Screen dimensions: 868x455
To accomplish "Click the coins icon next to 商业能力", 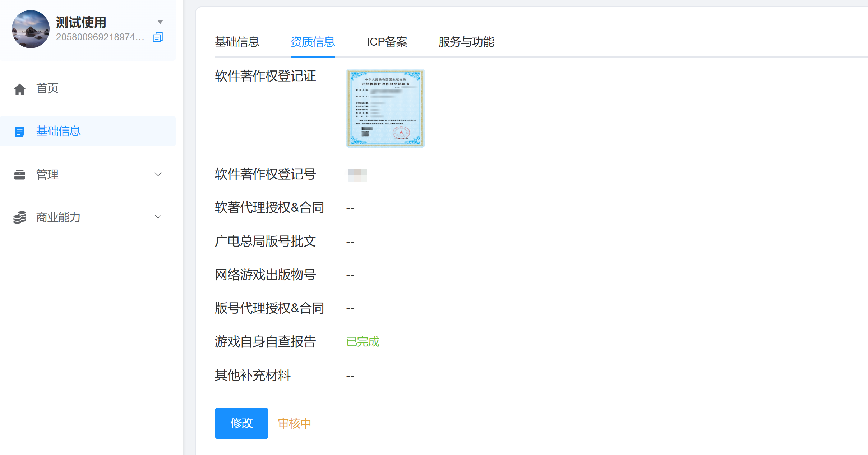I will [x=20, y=217].
